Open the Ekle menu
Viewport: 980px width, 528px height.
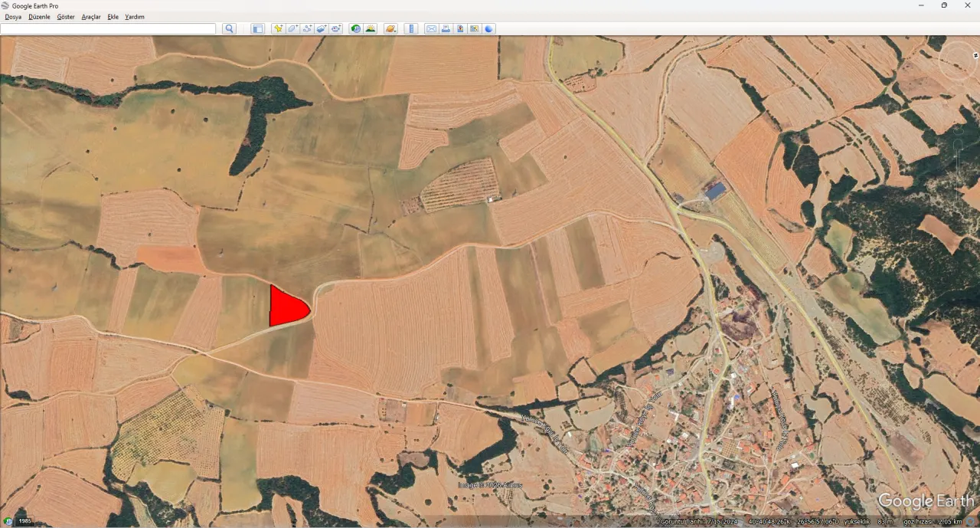tap(113, 17)
